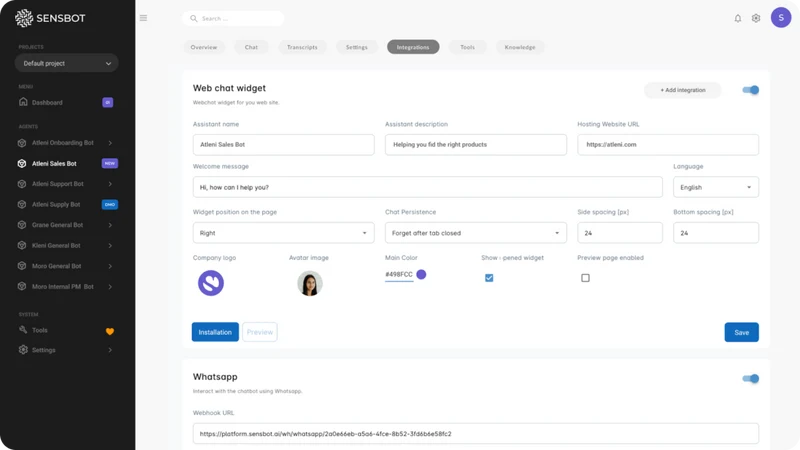
Task: Open the Widget position dropdown
Action: coord(283,233)
